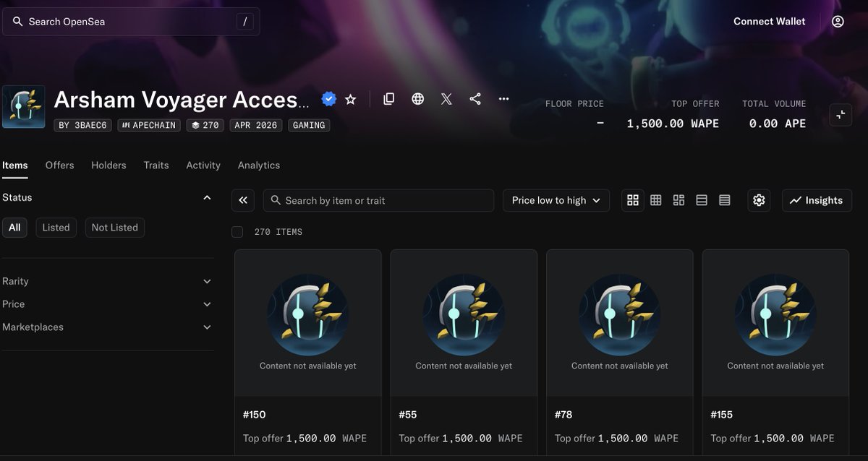Click the Floor Price stat label
The image size is (868, 461).
click(x=574, y=104)
